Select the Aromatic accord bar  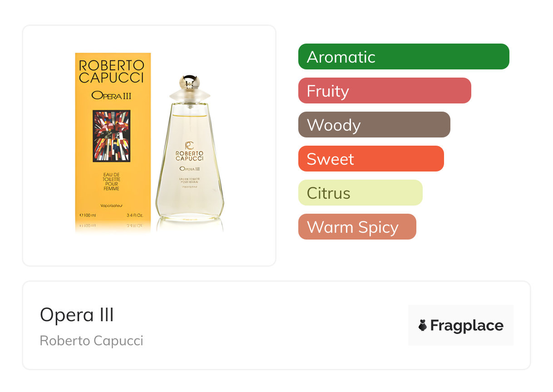pyautogui.click(x=404, y=57)
